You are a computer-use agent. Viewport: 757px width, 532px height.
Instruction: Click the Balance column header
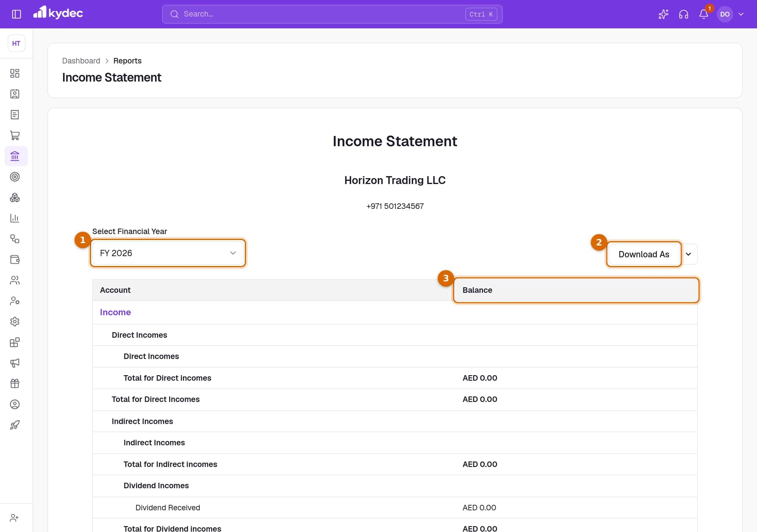576,290
